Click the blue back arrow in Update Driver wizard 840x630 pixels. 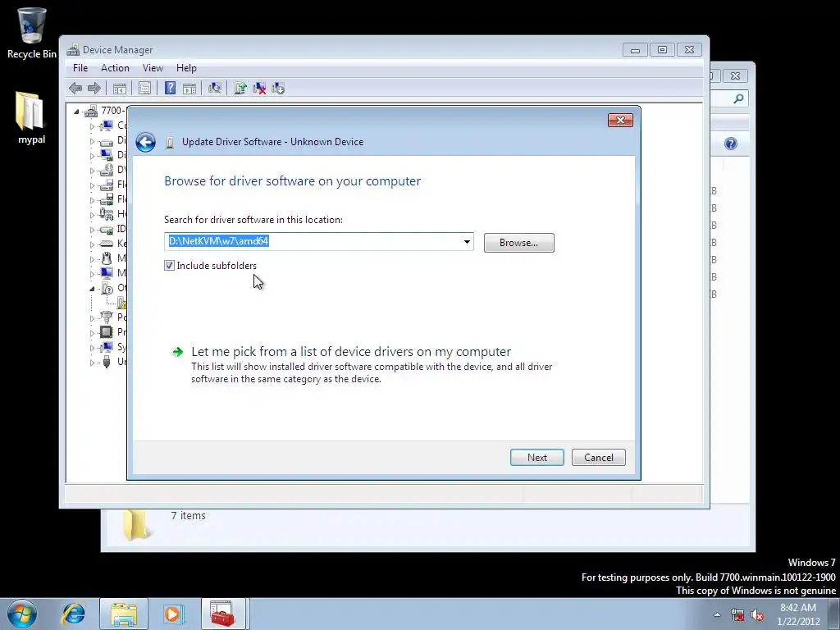[x=145, y=143]
